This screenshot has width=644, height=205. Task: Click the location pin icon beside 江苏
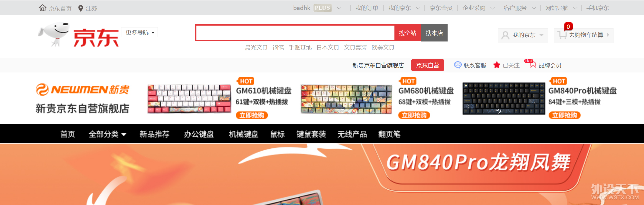(x=80, y=8)
